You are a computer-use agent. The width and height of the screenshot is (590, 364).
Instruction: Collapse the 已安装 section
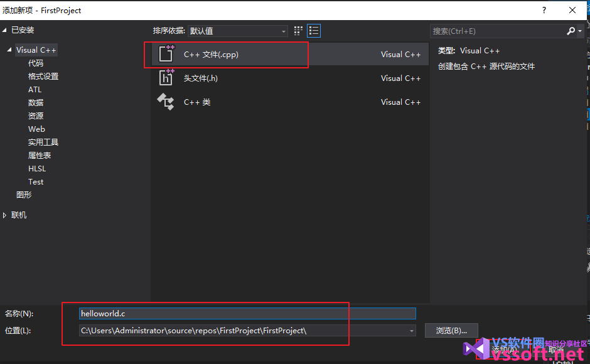[4, 30]
